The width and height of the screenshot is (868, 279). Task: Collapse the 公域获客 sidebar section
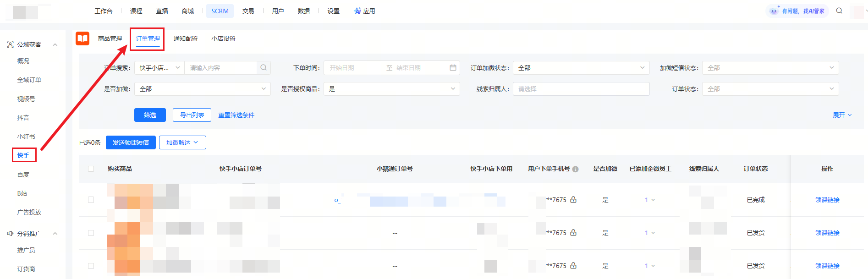(x=55, y=44)
